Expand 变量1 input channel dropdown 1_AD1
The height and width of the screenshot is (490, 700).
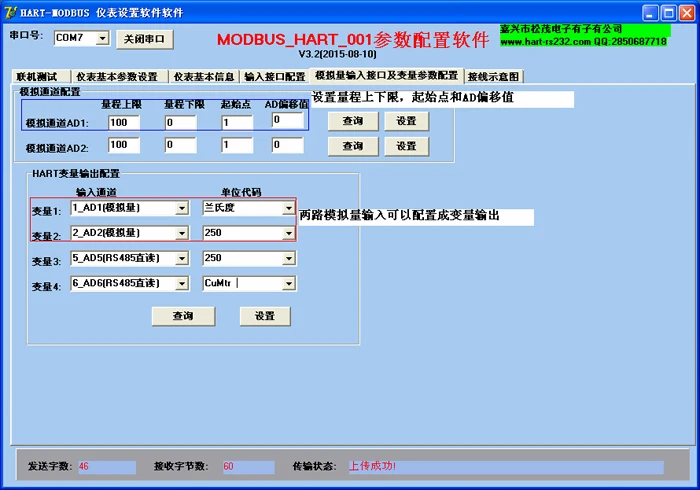click(x=182, y=208)
